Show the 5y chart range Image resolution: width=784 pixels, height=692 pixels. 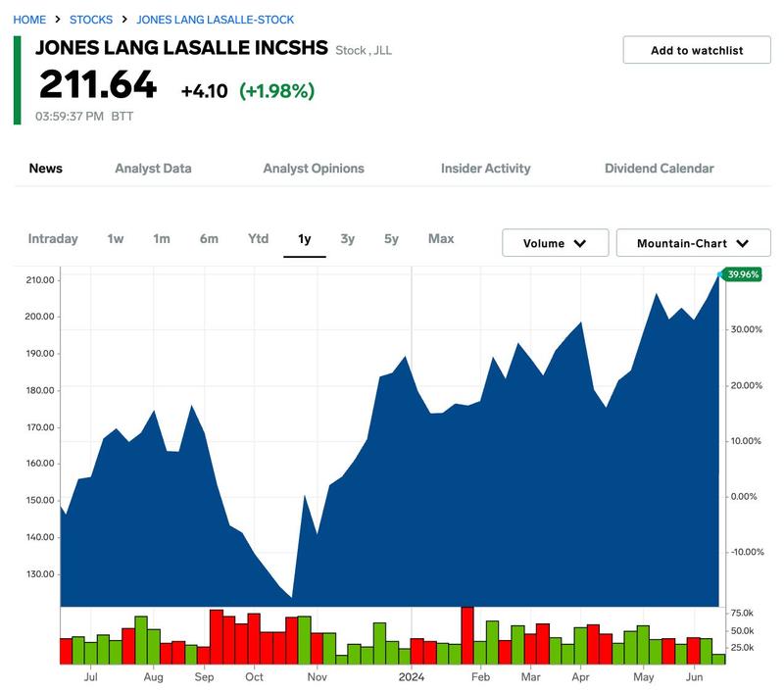pyautogui.click(x=391, y=239)
